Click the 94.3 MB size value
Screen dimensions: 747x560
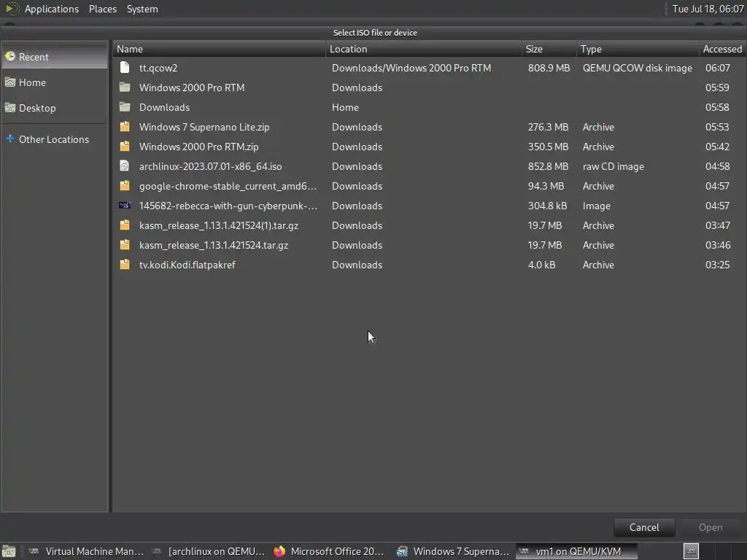click(546, 186)
